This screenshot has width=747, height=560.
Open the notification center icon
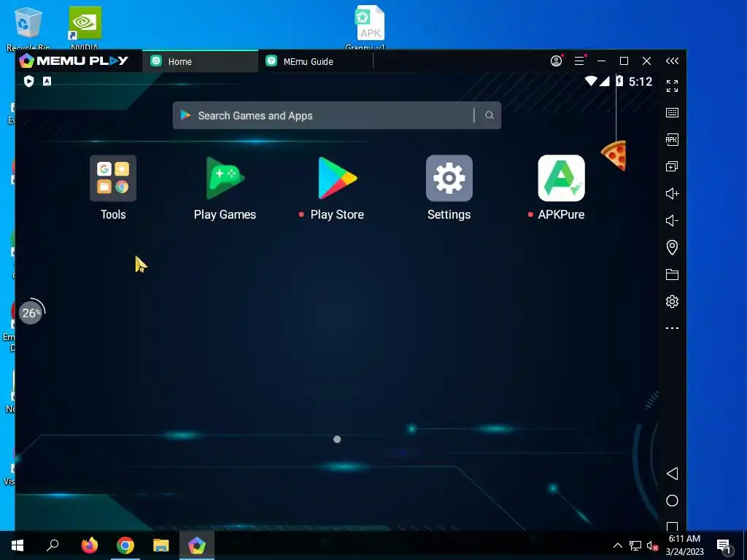pos(724,546)
